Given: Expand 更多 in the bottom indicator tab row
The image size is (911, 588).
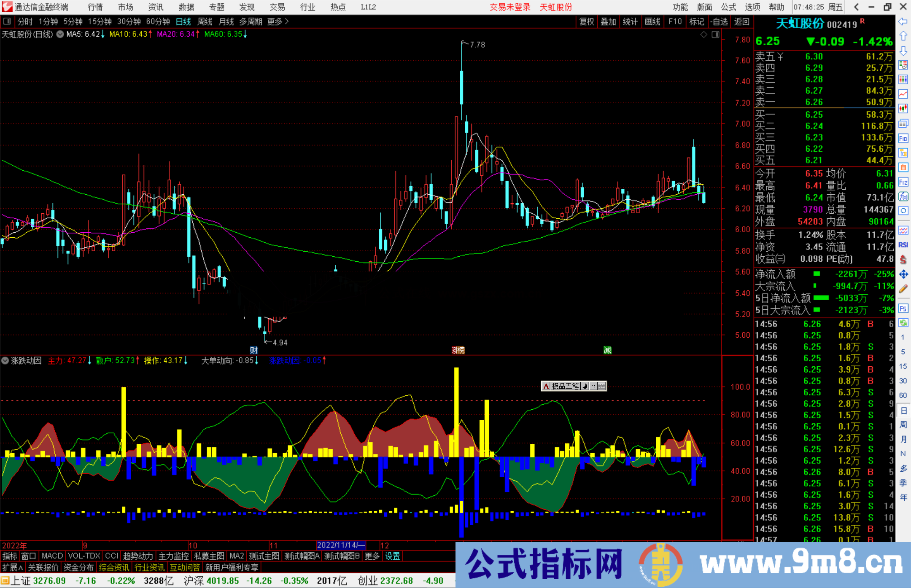Looking at the screenshot, I should 371,556.
